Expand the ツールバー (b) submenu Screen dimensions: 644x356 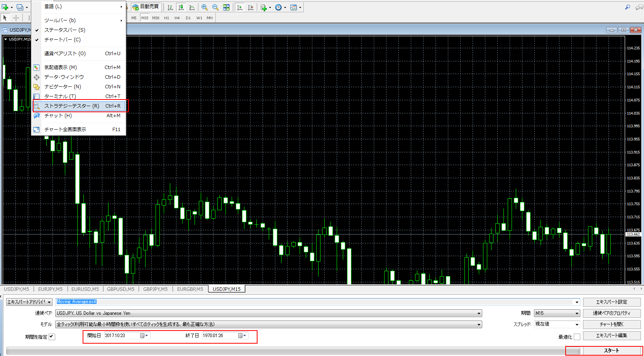point(79,20)
